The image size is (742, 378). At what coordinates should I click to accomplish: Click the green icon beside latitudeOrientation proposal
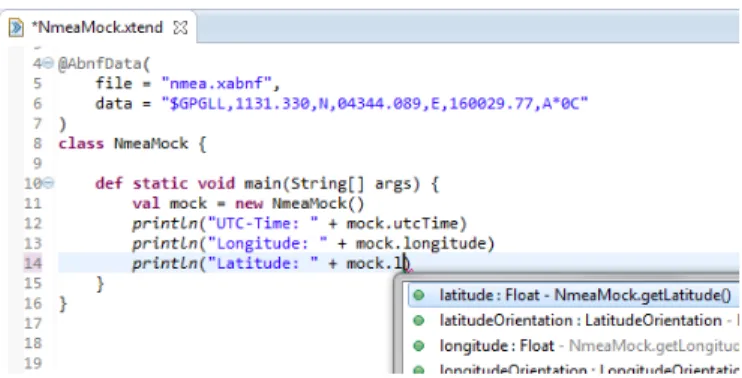419,320
